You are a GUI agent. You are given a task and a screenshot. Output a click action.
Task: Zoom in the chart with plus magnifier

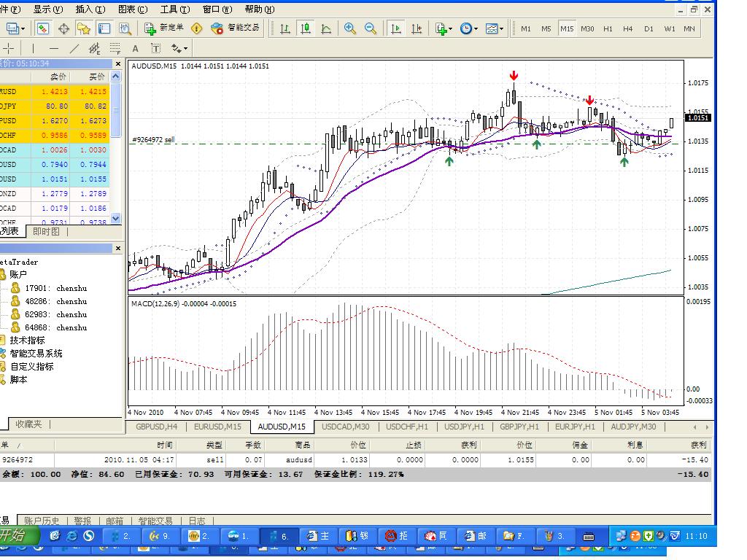[x=349, y=29]
